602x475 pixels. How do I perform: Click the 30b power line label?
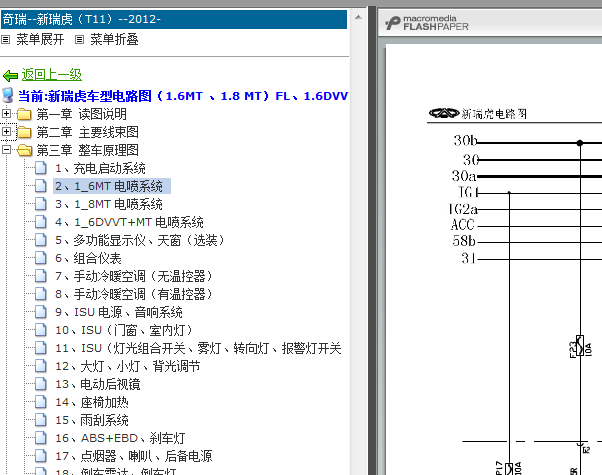click(465, 141)
